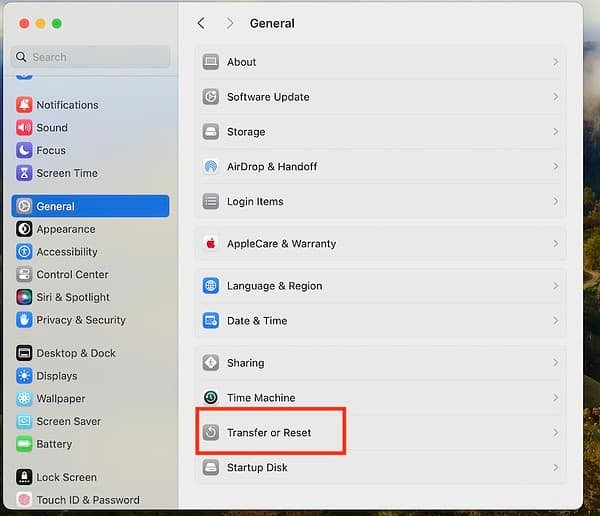Click the Battery label in sidebar
The image size is (600, 516).
54,444
